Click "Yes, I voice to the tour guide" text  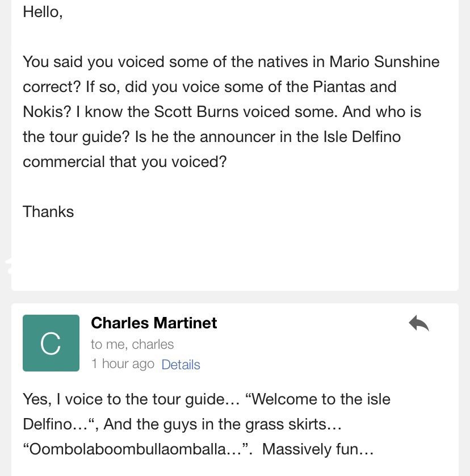pyautogui.click(x=124, y=399)
